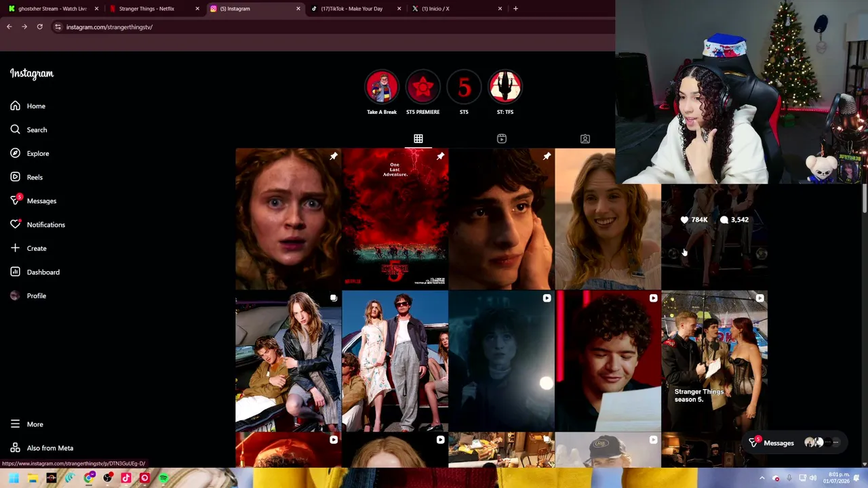
Task: Open post of couple standing by car
Action: [395, 361]
